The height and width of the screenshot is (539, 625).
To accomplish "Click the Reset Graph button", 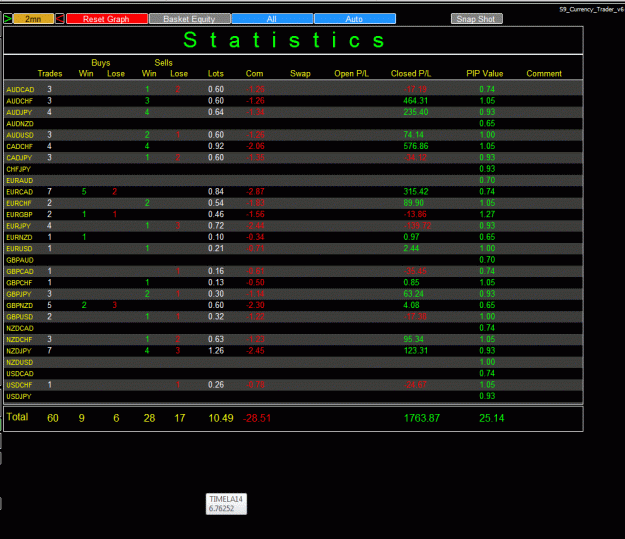I will pyautogui.click(x=107, y=19).
